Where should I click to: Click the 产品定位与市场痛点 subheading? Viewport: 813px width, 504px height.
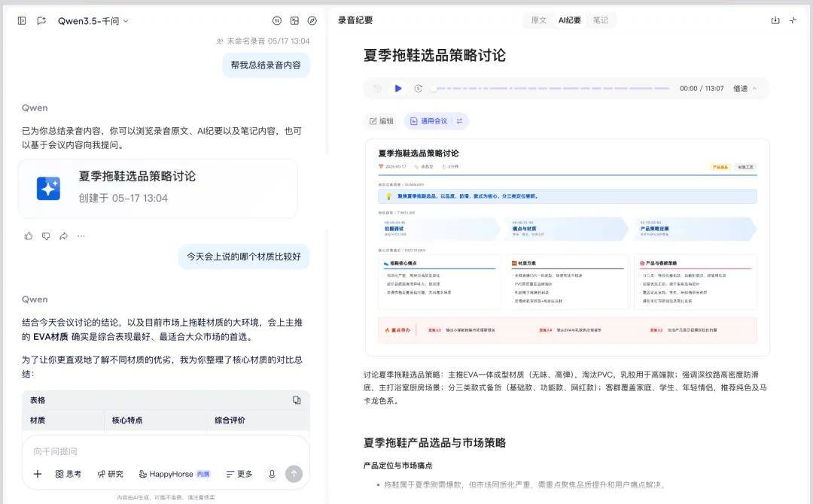(x=397, y=465)
